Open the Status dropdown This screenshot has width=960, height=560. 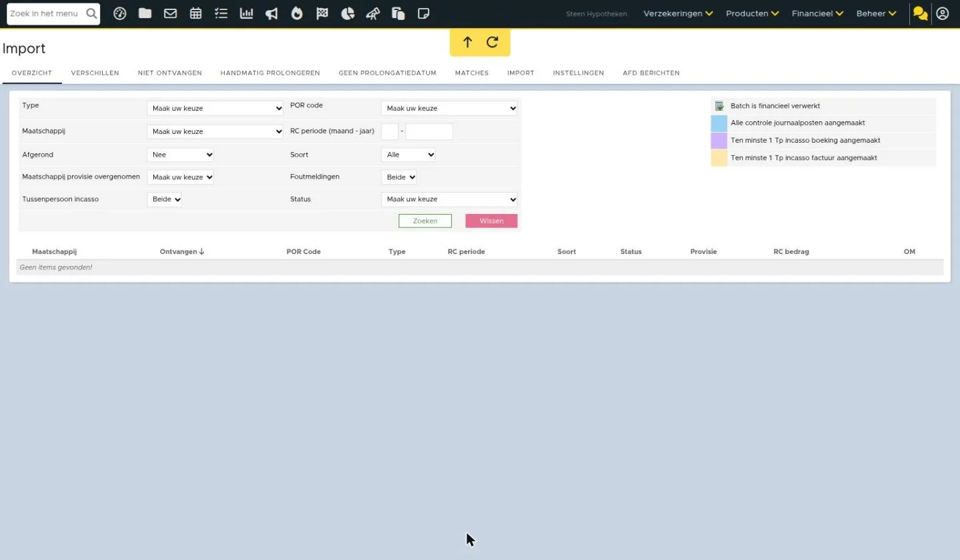[449, 199]
